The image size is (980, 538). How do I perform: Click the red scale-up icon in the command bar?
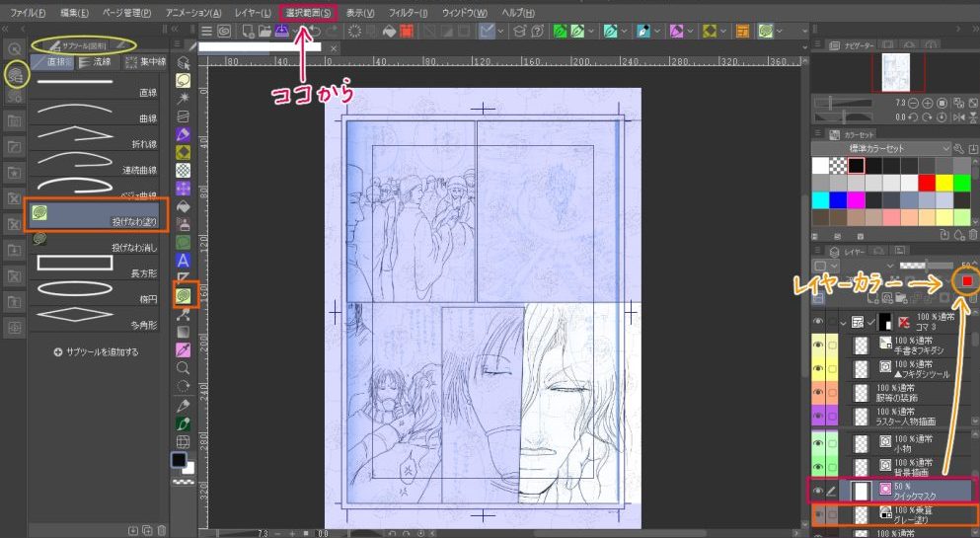(407, 31)
